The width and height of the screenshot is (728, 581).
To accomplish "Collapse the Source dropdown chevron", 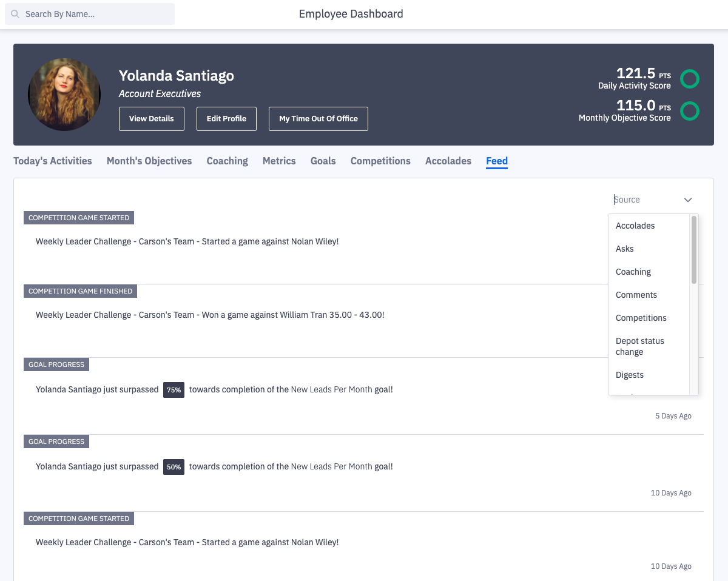I will pyautogui.click(x=687, y=199).
